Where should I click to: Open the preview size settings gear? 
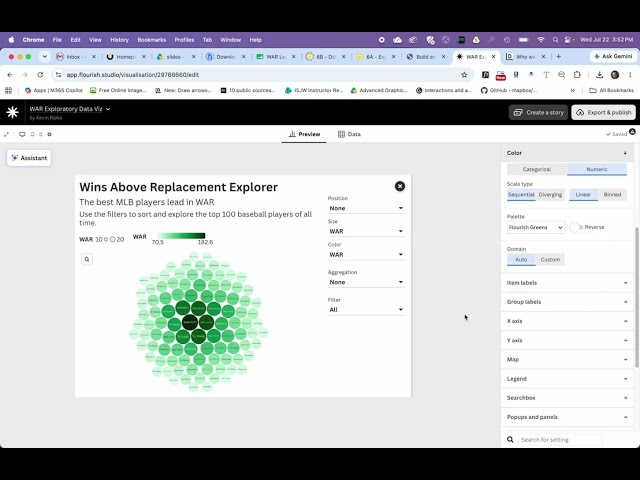tap(49, 134)
